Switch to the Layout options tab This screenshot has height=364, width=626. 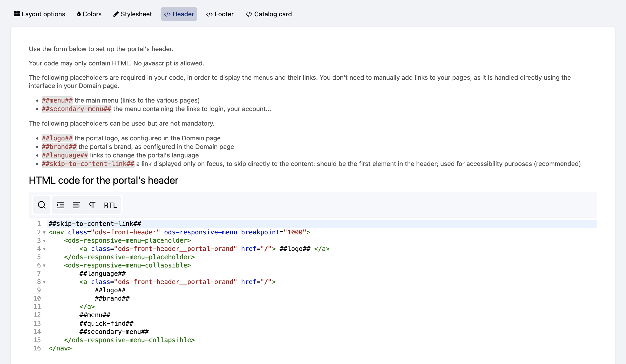[40, 14]
